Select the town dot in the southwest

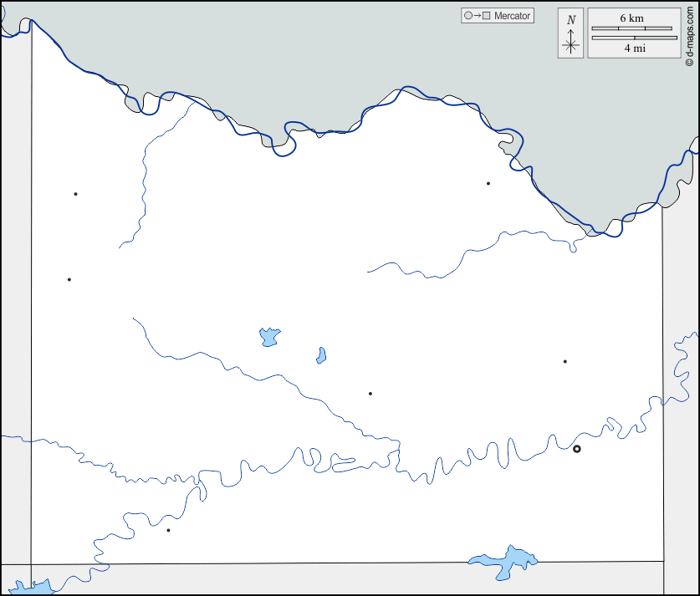(x=168, y=530)
